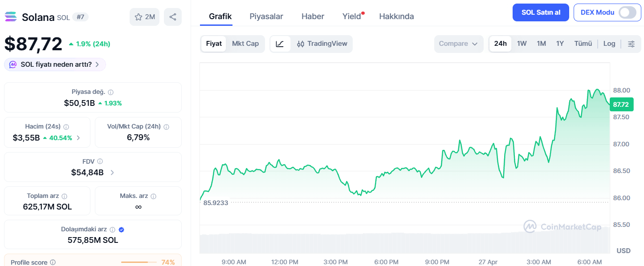Click the verified badge beside Dolaşımdaki arz

tap(122, 230)
